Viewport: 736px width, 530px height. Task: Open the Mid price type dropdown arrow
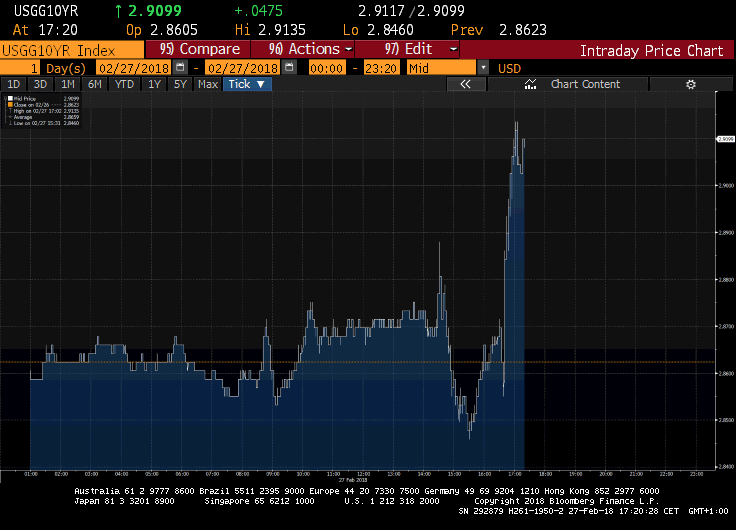click(x=483, y=68)
